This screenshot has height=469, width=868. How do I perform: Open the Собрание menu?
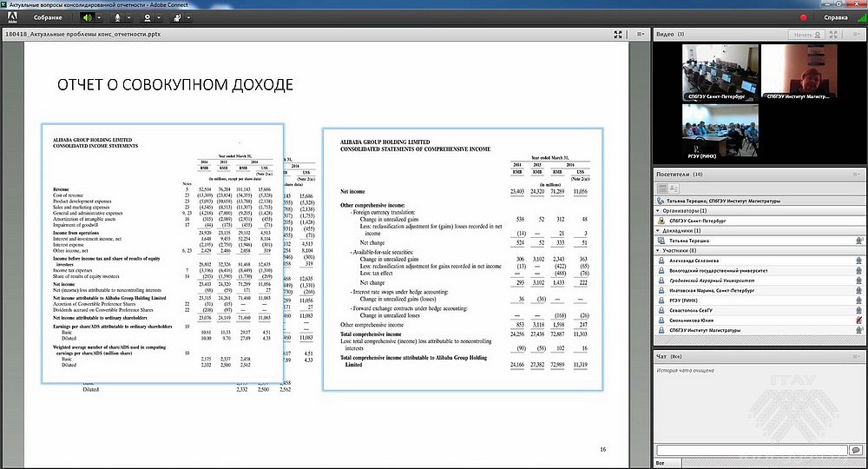tap(48, 17)
